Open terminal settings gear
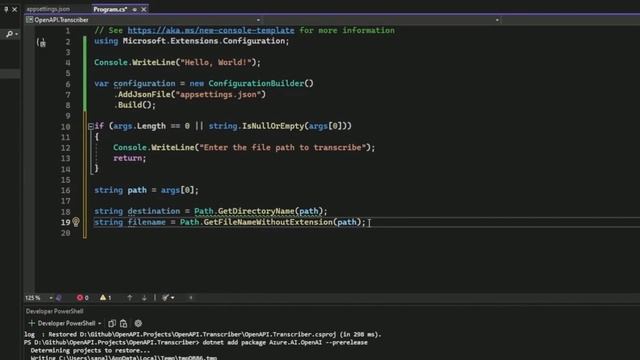Image resolution: width=640 pixels, height=360 pixels. click(138, 323)
